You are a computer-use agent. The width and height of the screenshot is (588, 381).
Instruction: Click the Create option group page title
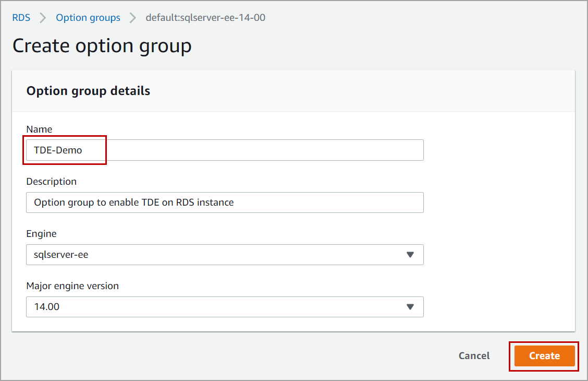pyautogui.click(x=102, y=46)
